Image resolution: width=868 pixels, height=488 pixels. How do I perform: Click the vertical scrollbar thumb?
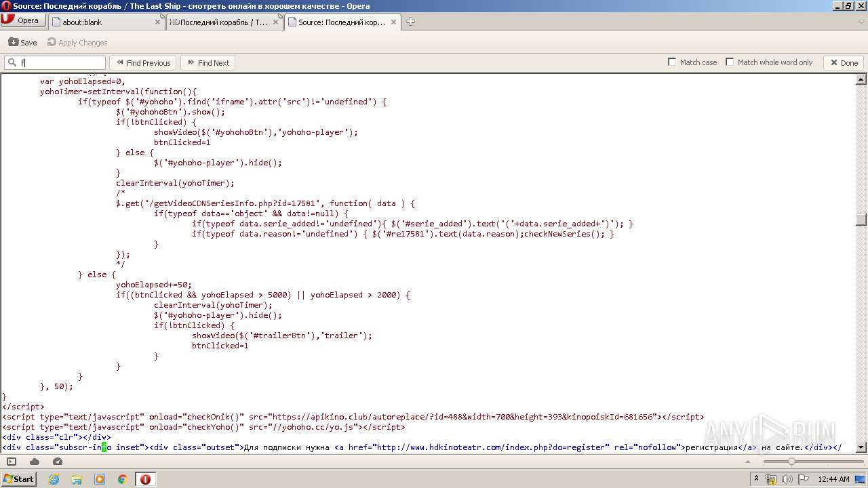861,220
